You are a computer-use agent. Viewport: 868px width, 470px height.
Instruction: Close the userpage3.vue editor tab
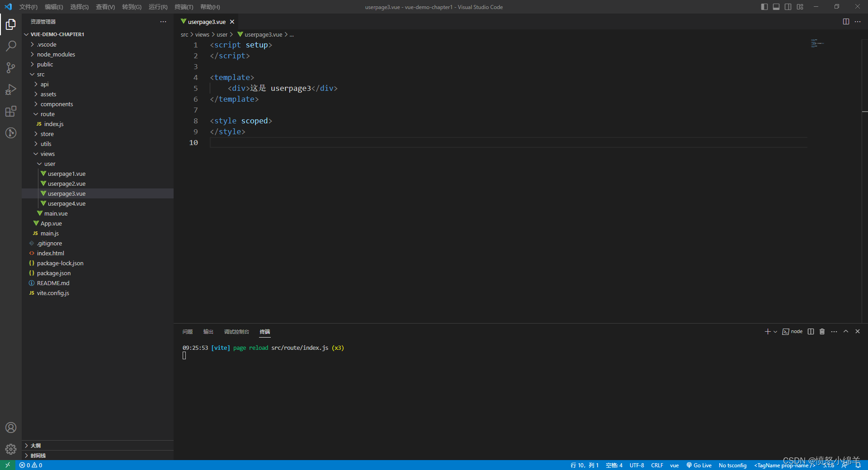232,22
